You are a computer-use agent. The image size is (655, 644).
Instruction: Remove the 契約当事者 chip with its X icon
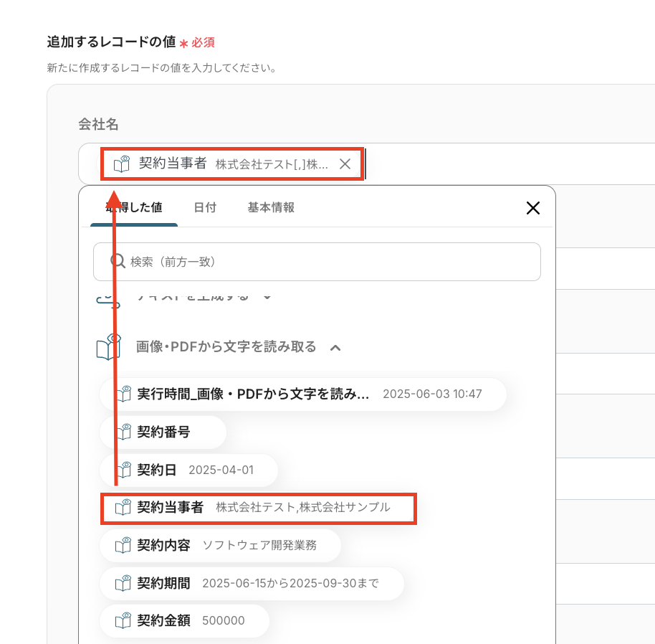[x=345, y=164]
